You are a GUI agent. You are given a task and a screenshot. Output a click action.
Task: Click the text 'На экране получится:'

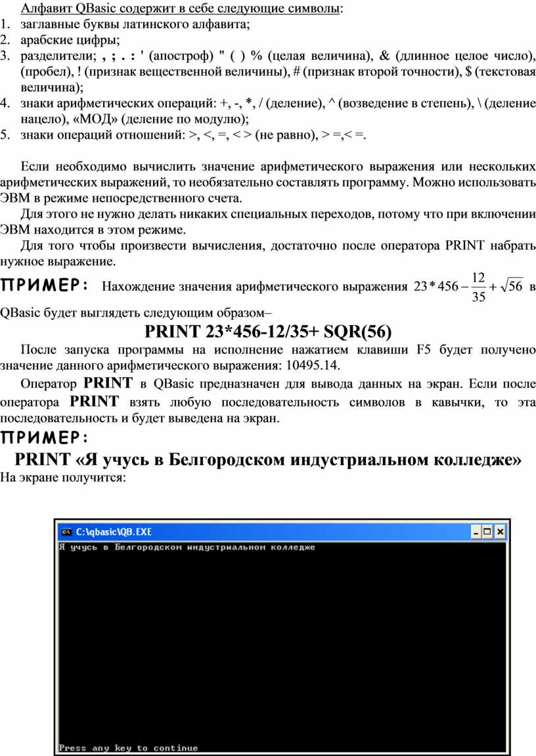coord(62,478)
